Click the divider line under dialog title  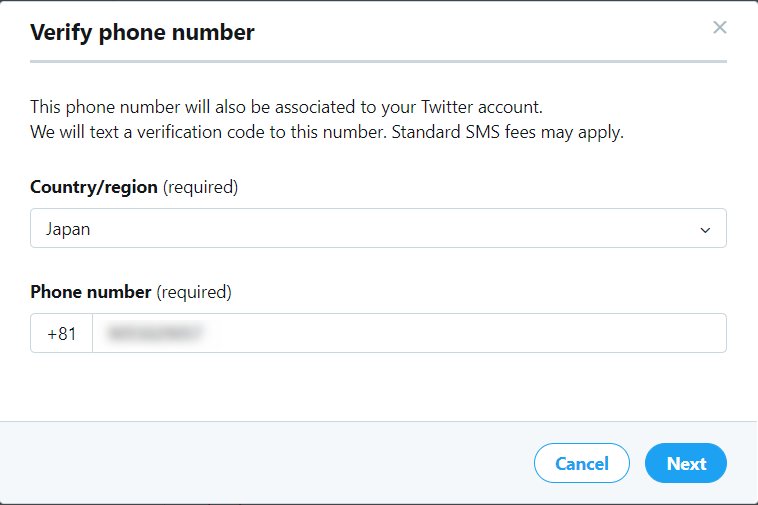tap(378, 62)
